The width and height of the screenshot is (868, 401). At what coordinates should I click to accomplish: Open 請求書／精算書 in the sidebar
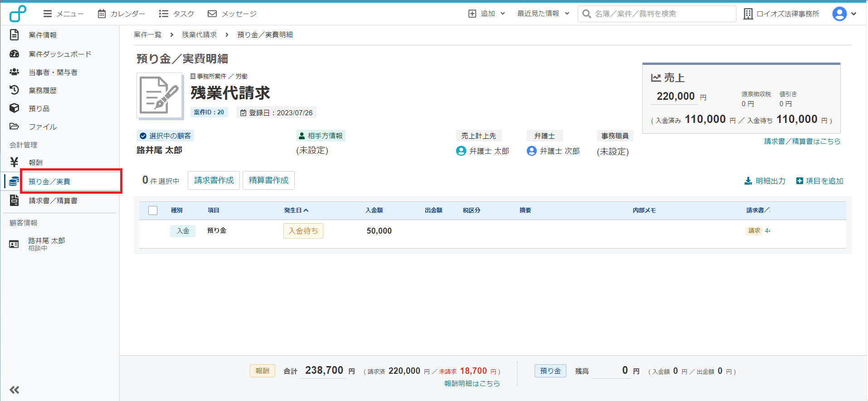click(x=53, y=200)
